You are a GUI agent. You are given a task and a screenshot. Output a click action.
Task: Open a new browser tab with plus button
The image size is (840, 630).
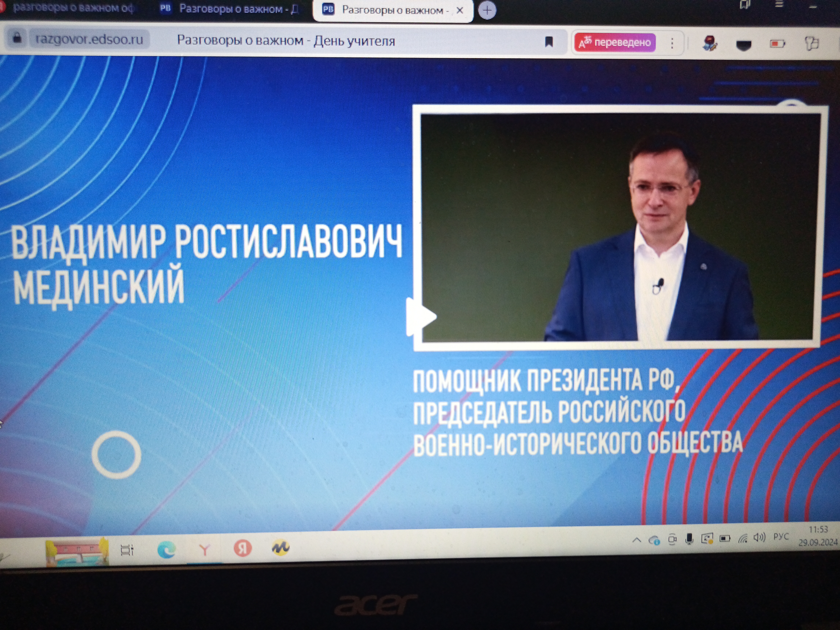(487, 10)
